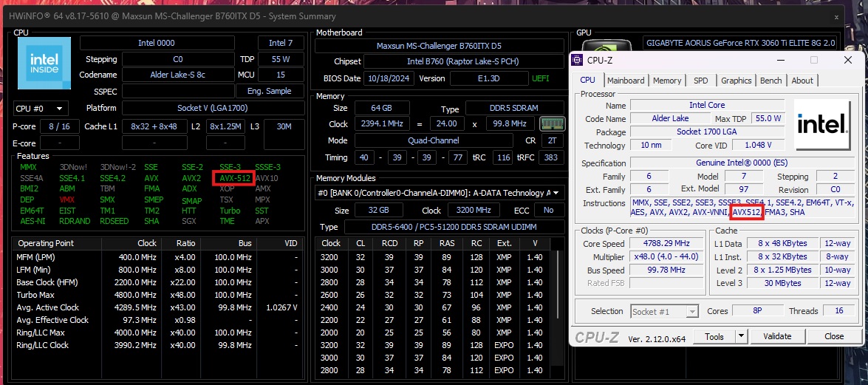Click the Ring/LLC Clock row
The image size is (868, 385).
(x=159, y=344)
